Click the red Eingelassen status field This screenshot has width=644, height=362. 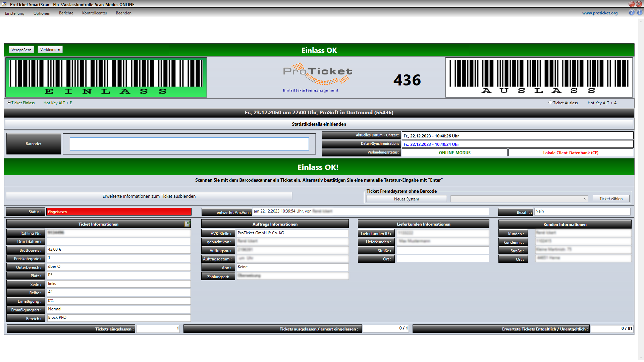[x=119, y=212]
